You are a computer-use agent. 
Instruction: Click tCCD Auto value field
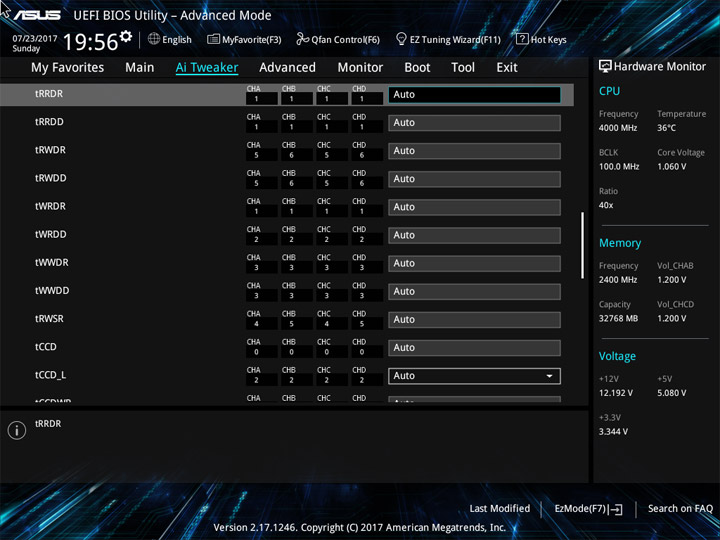474,348
